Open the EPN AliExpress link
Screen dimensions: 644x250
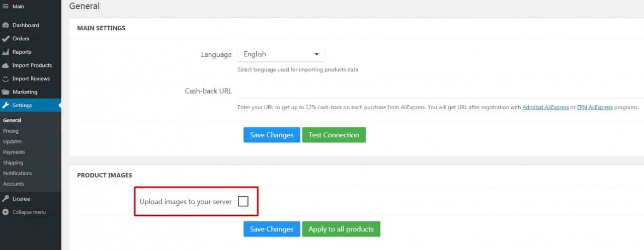(595, 107)
